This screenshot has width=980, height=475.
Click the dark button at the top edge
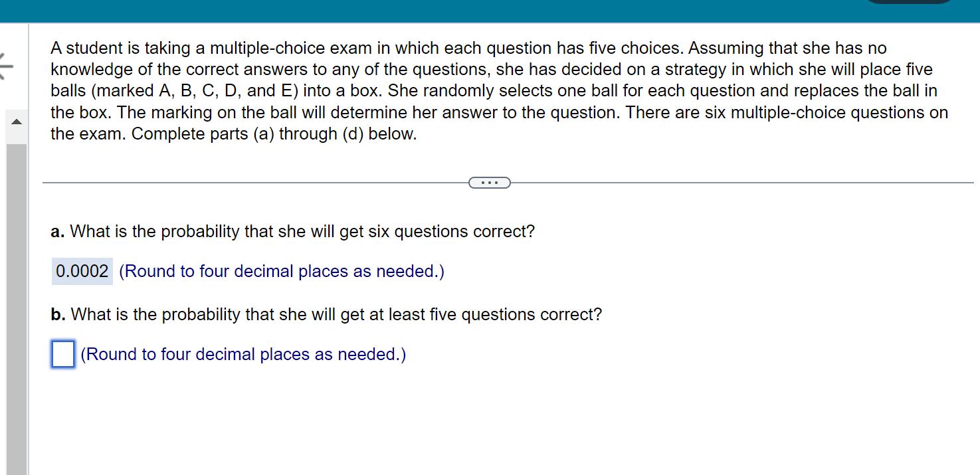click(x=908, y=3)
